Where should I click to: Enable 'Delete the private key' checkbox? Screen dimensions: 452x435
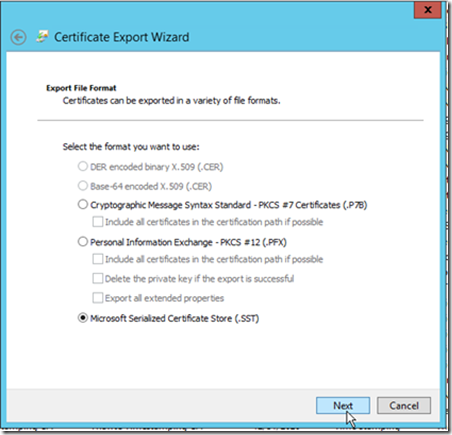[x=98, y=278]
